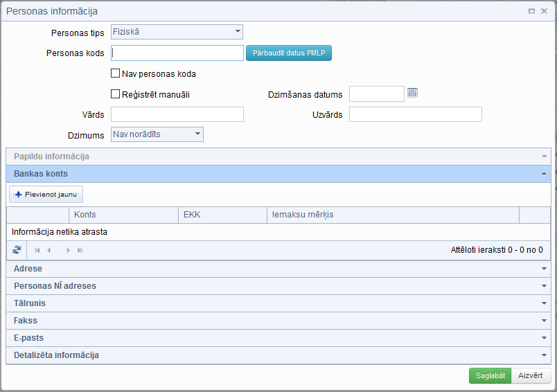Image resolution: width=557 pixels, height=392 pixels.
Task: Go to next page in grid pager
Action: point(68,250)
